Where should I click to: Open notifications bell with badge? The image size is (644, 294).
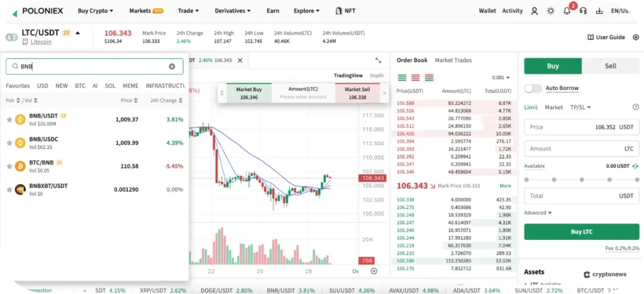[x=568, y=10]
